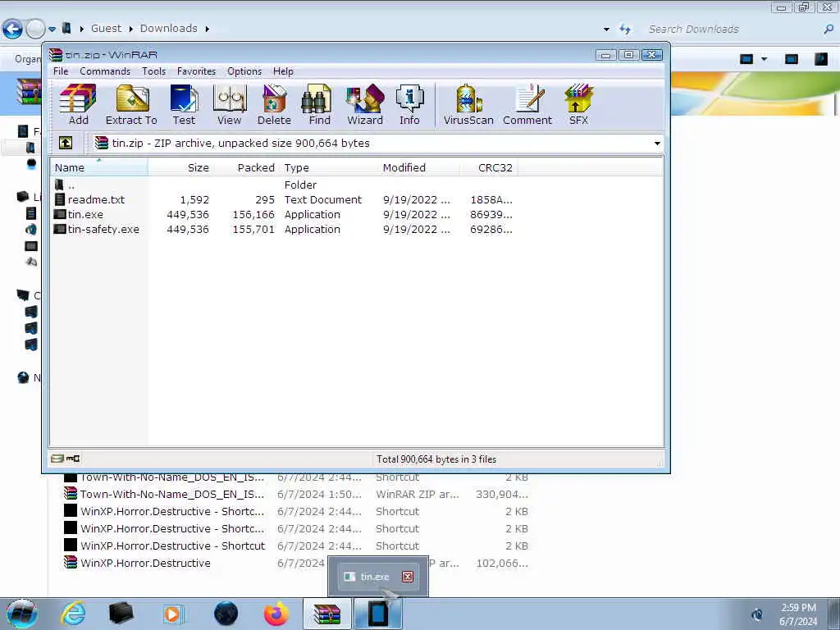This screenshot has height=630, width=840.
Task: Add an archive Comment
Action: click(527, 105)
